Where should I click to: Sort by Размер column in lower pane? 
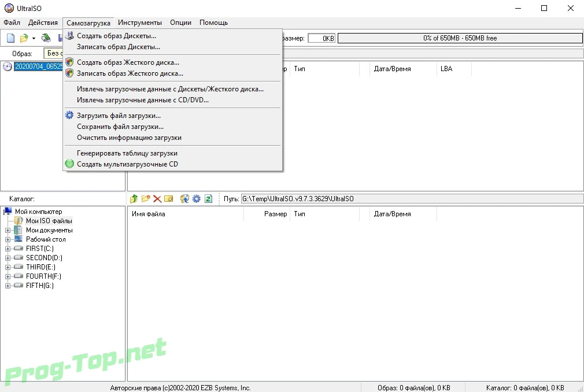pos(267,214)
